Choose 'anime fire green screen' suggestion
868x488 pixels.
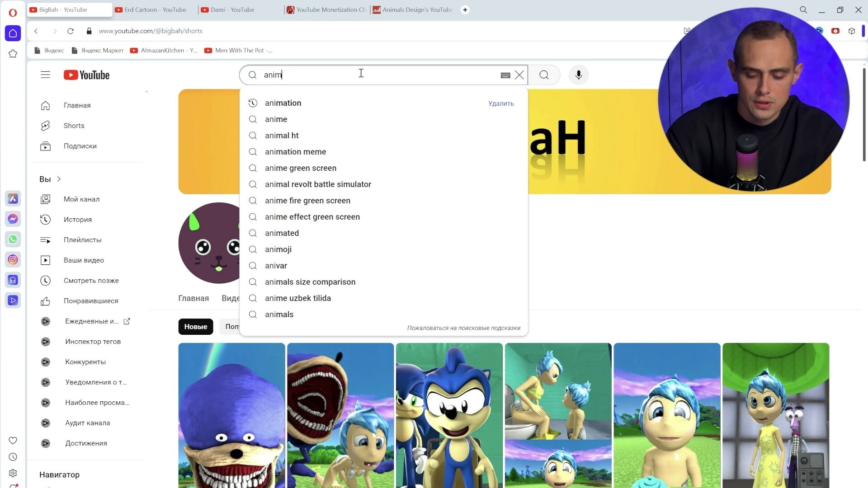coord(383,201)
